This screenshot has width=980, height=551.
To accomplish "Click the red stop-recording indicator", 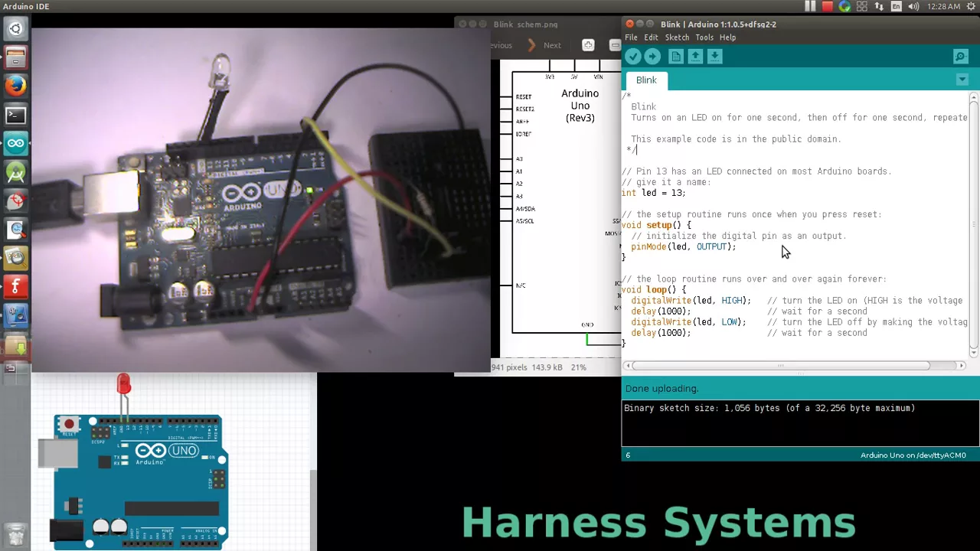I will coord(827,6).
